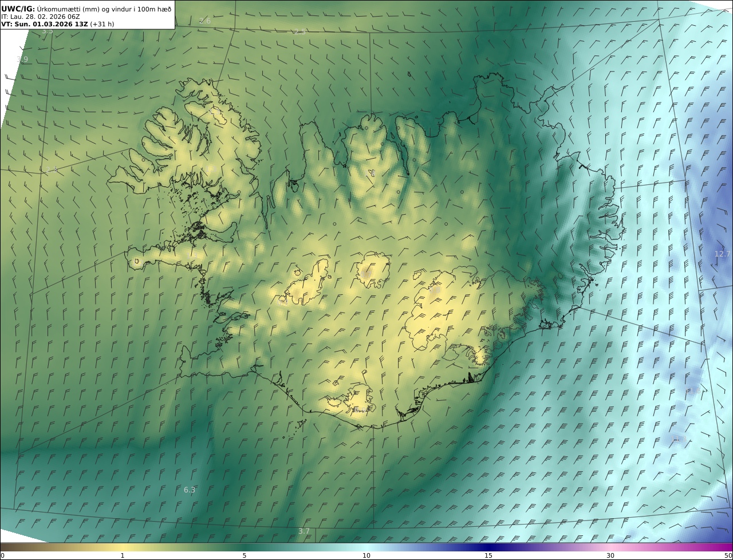Click the precipitation value label "3.7"
This screenshot has width=733, height=560.
coord(304,531)
